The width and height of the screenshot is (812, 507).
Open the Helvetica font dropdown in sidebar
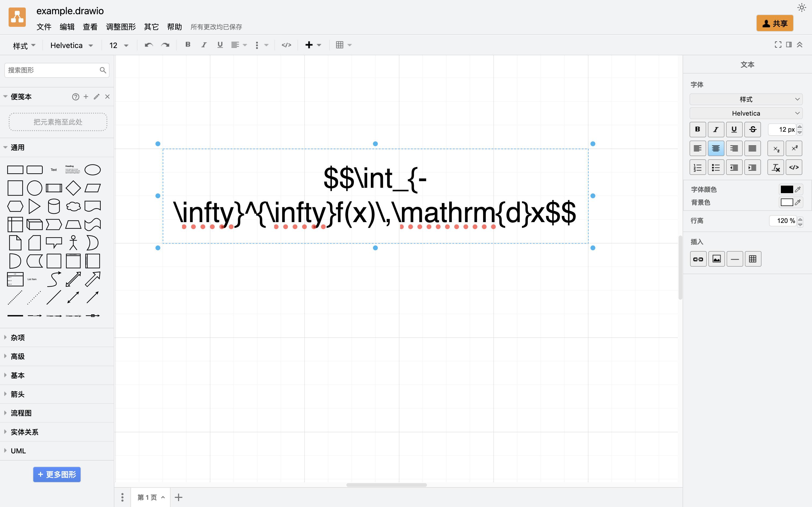[x=746, y=113]
